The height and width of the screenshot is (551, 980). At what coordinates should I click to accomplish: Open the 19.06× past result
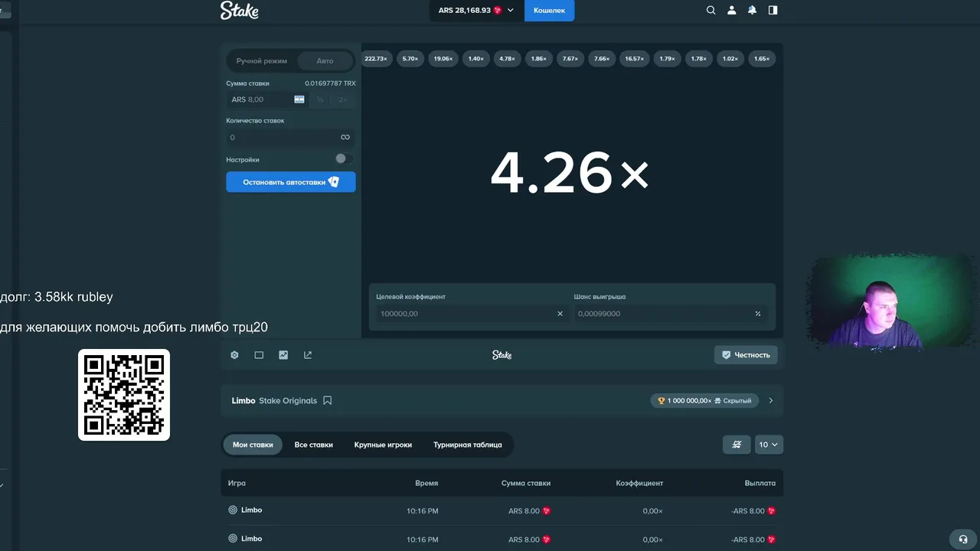443,59
